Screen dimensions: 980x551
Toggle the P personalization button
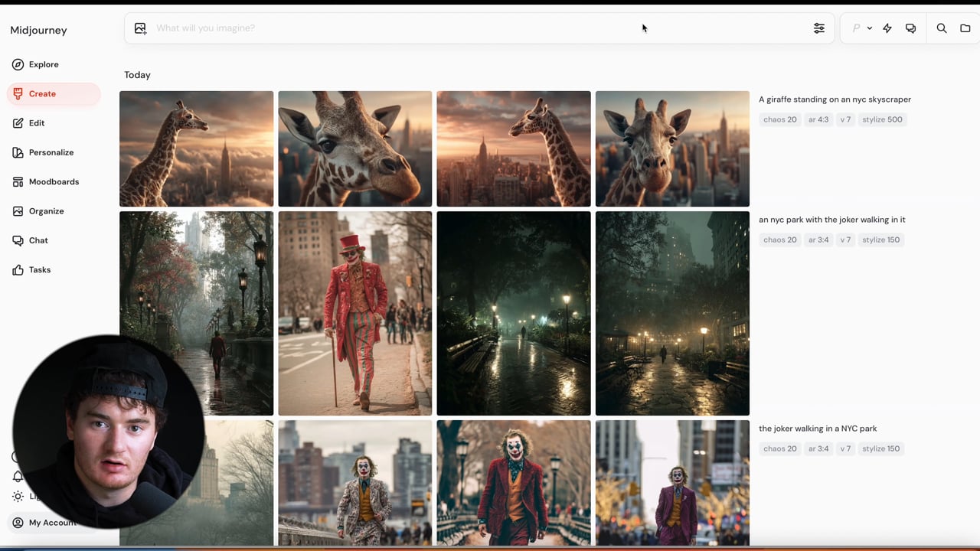coord(856,28)
